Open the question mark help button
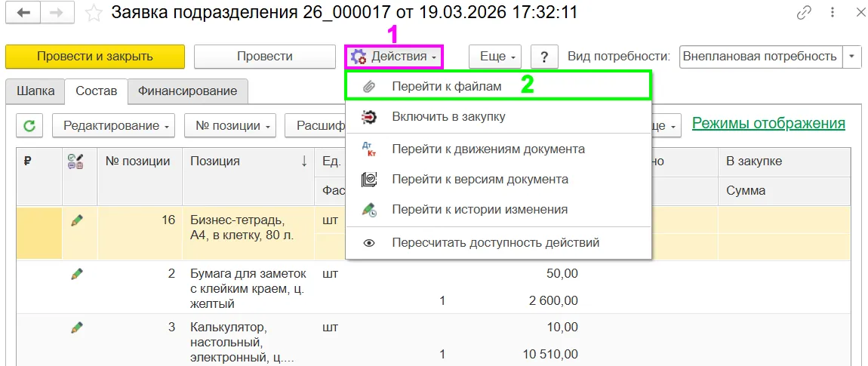This screenshot has height=366, width=868. tap(544, 57)
